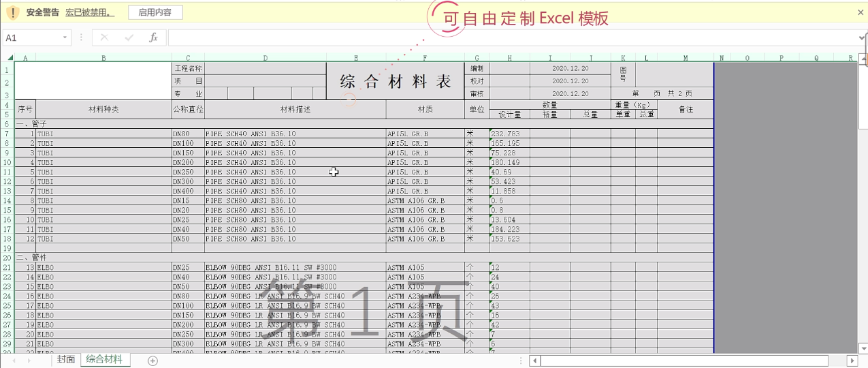Click the previous sheet navigation arrow
868x368 pixels.
click(12, 361)
